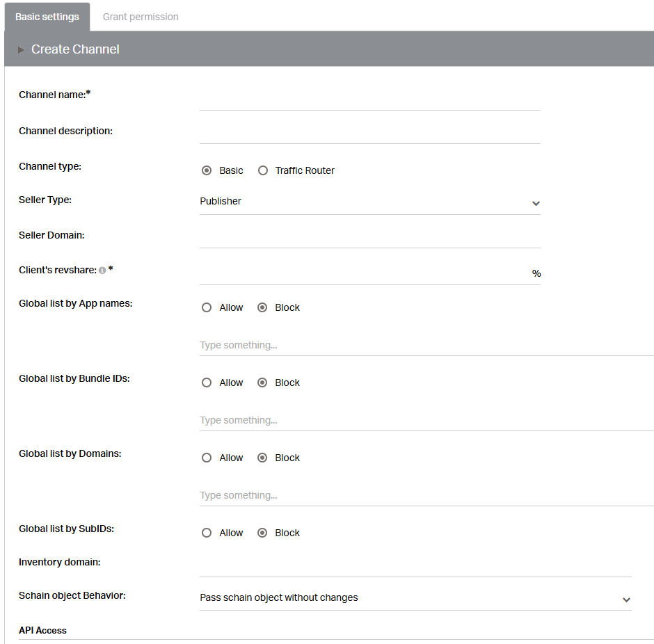The width and height of the screenshot is (654, 644).
Task: Select Traffic Router channel type
Action: (x=263, y=170)
